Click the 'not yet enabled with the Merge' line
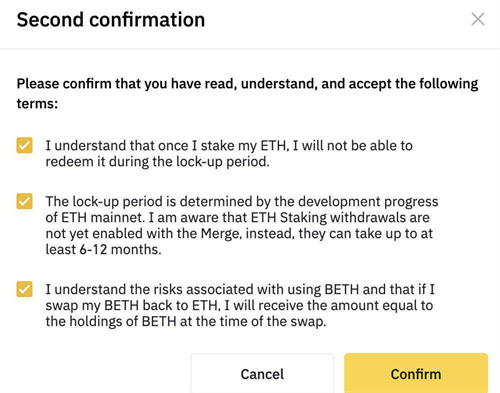 (239, 234)
